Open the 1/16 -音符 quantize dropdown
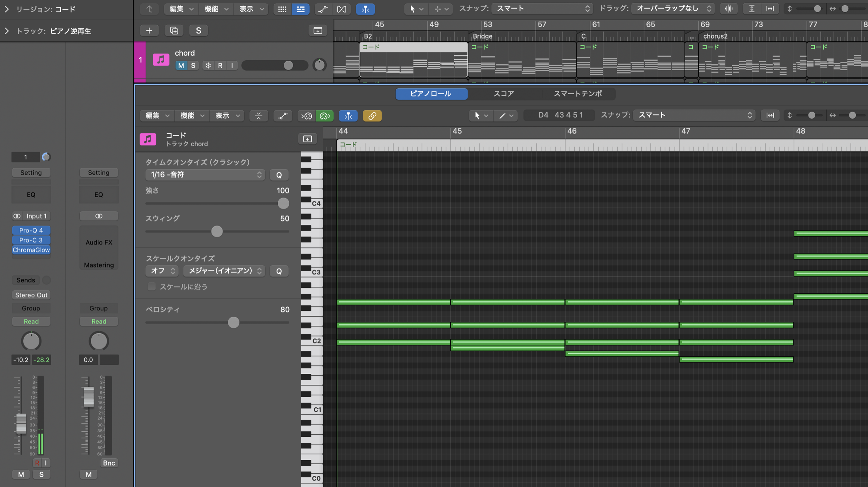The height and width of the screenshot is (487, 868). [205, 175]
